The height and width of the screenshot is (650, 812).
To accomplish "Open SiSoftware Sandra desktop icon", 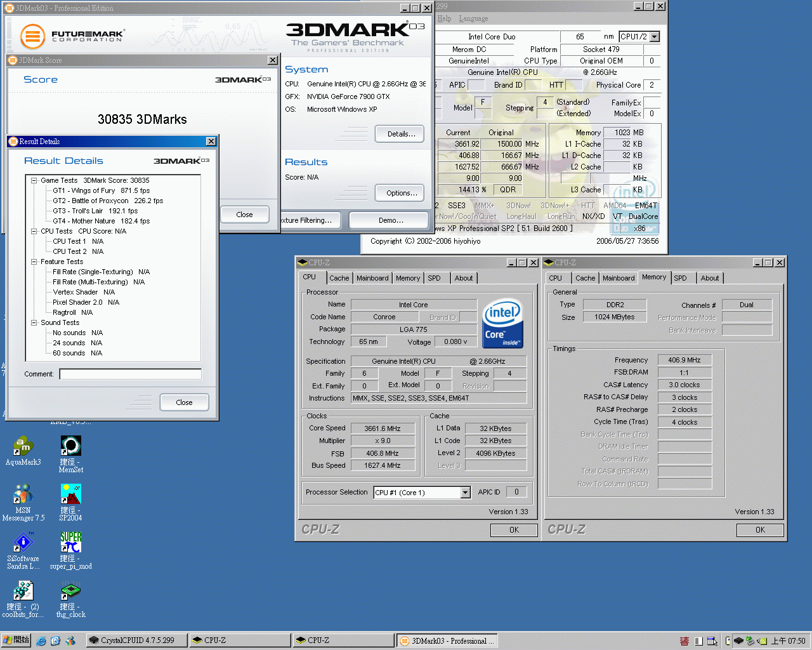I will (x=23, y=550).
